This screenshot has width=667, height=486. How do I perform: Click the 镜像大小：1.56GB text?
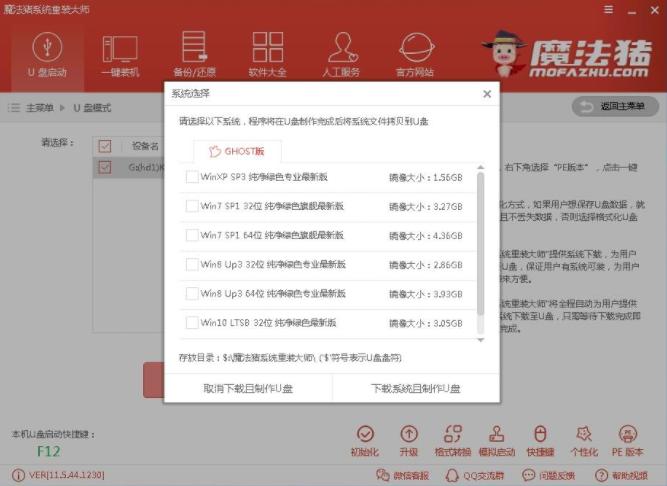[425, 178]
